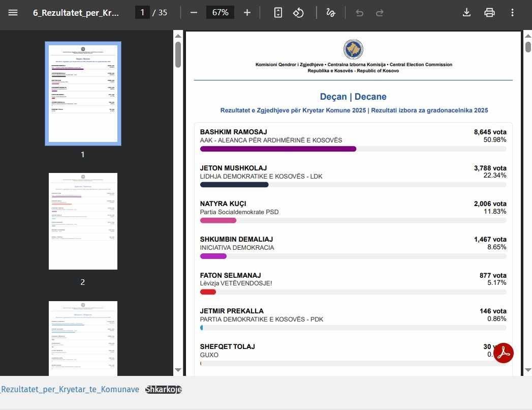The width and height of the screenshot is (532, 410).
Task: Rotate the document counterclockwise
Action: click(298, 13)
